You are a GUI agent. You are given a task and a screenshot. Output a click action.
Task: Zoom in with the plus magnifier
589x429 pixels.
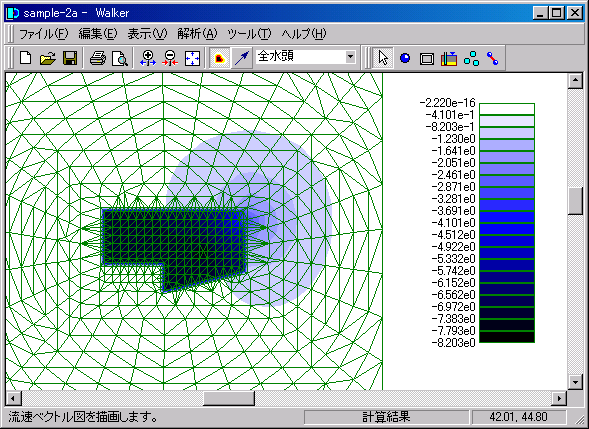(148, 58)
